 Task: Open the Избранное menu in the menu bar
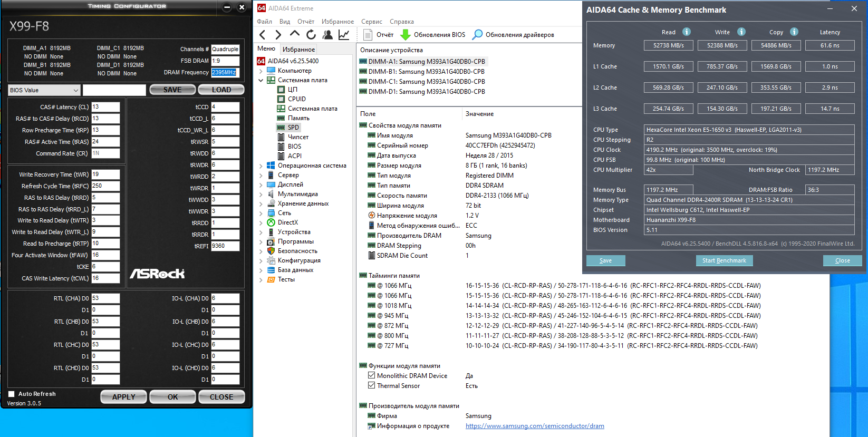tap(338, 22)
